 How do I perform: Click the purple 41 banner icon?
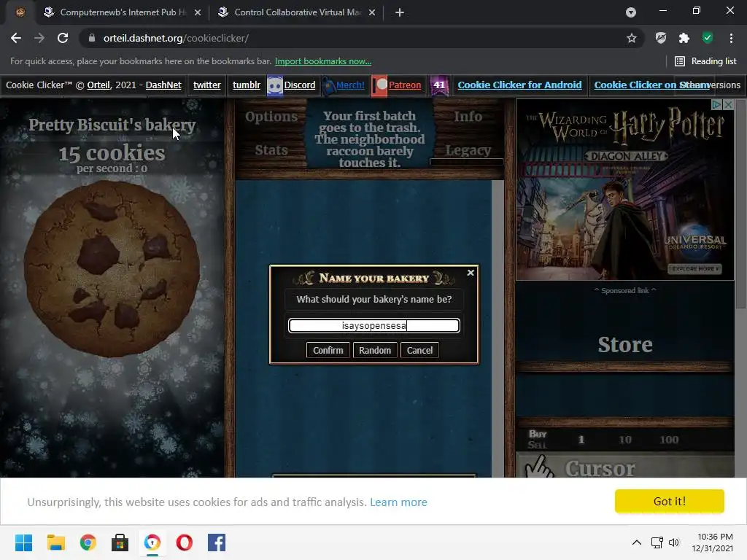pos(439,86)
